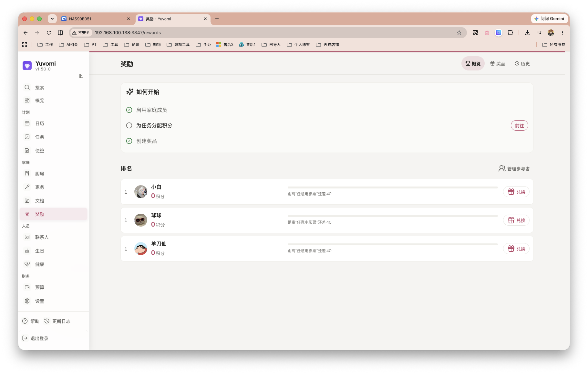588x374 pixels.
Task: Open the 生日 birthdays page
Action: [53, 251]
